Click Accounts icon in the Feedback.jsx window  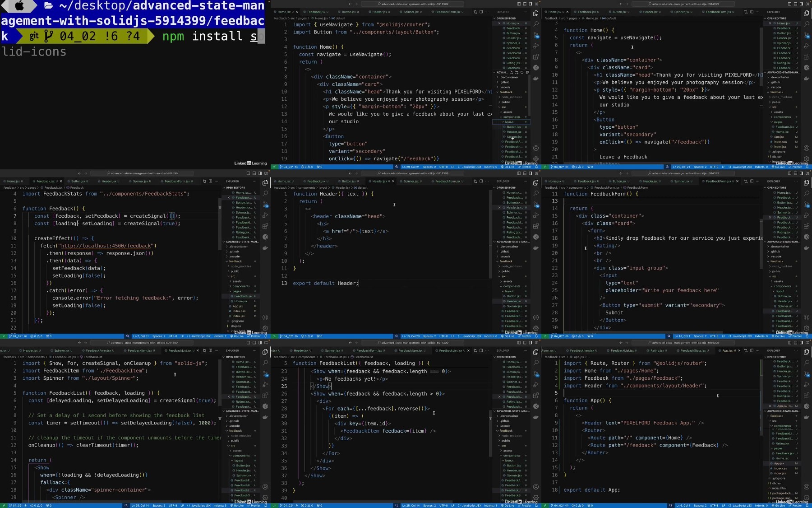tap(265, 317)
